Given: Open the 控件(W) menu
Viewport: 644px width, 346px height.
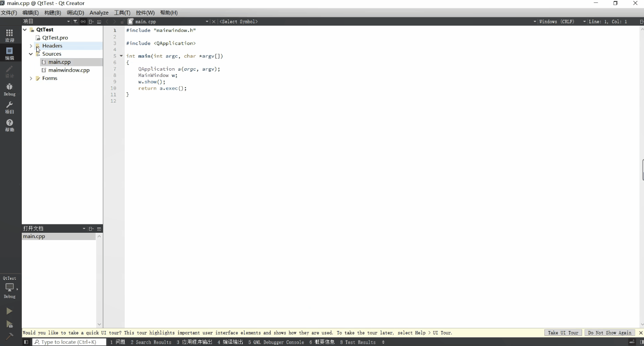Looking at the screenshot, I should coord(146,13).
